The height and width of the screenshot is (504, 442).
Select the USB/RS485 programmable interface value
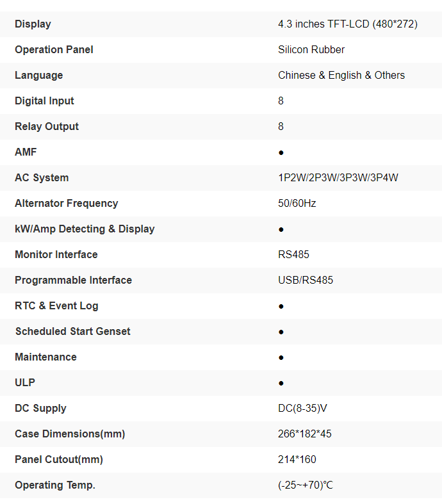[x=305, y=280]
